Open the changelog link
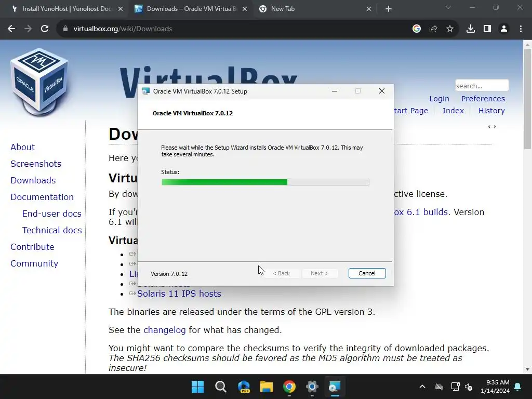 (165, 330)
